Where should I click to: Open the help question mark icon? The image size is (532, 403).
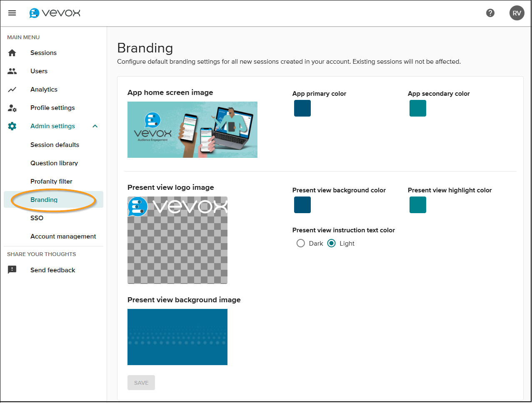[490, 13]
